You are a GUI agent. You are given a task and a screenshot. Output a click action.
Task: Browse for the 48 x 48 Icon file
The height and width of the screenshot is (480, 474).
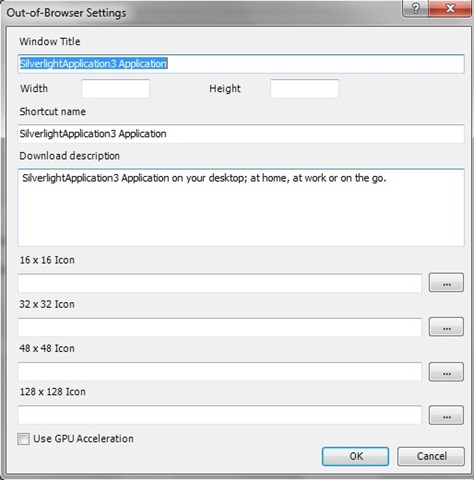pos(446,372)
